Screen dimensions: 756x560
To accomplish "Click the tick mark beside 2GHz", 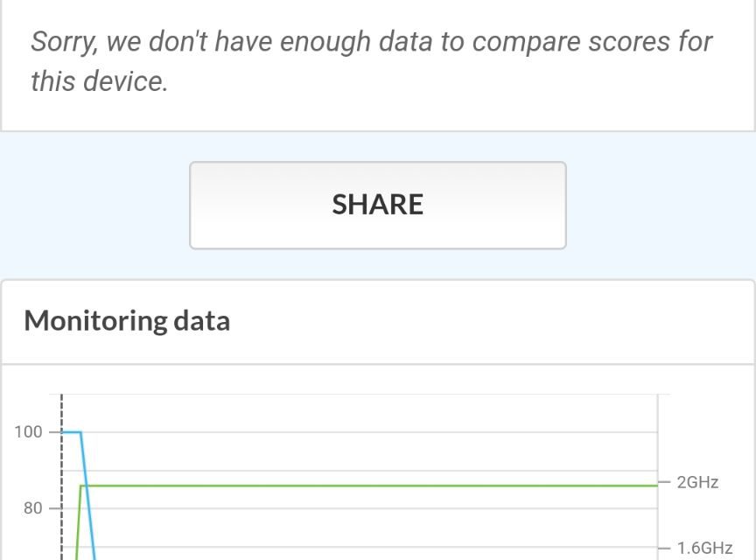I will (664, 482).
